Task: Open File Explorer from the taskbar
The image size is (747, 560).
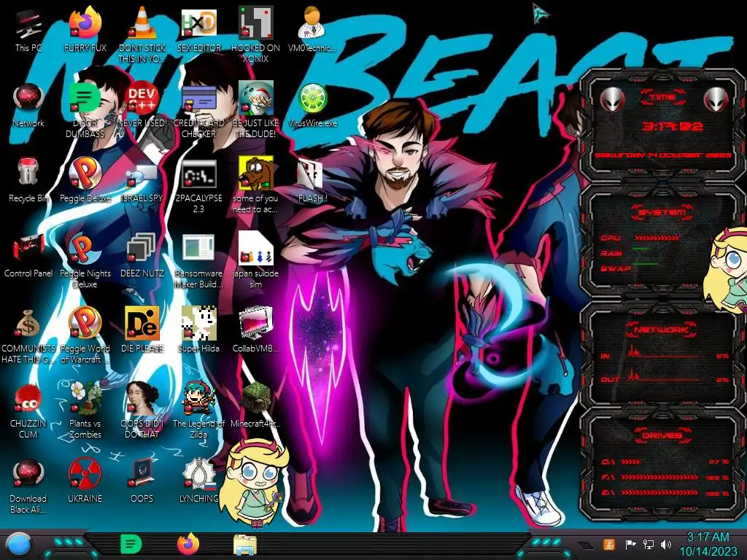Action: (x=245, y=545)
